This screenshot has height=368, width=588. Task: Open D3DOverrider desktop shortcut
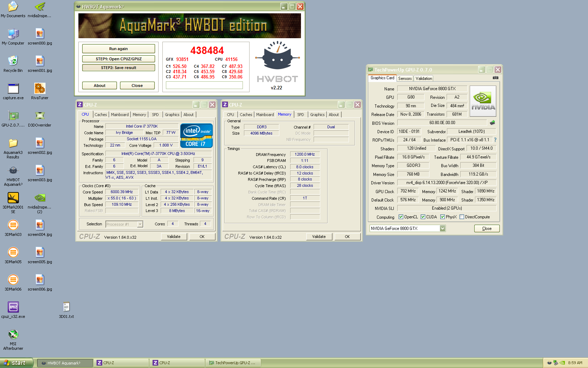[x=40, y=119]
